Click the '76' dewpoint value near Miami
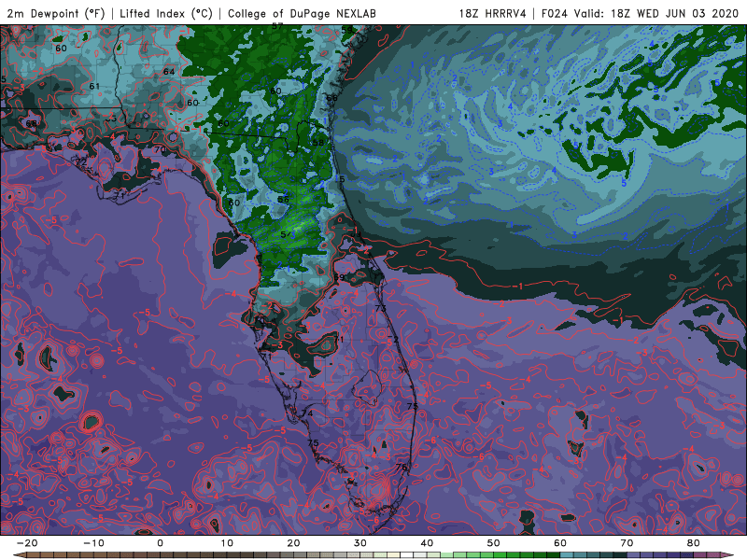 pyautogui.click(x=402, y=468)
